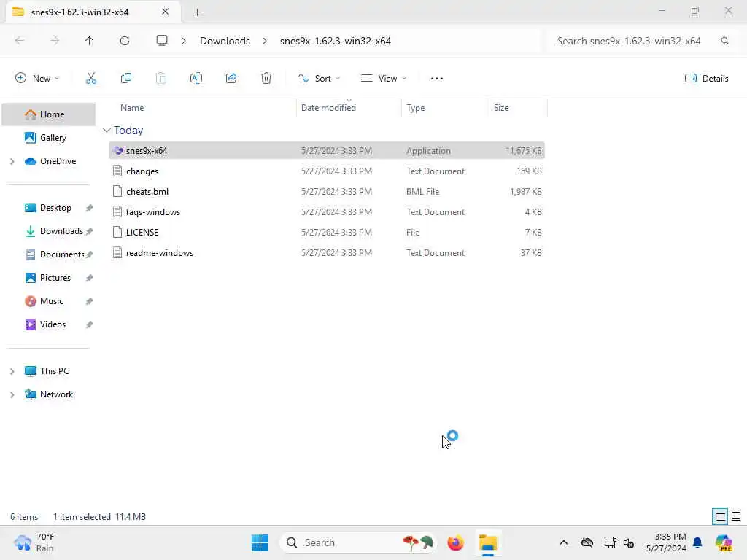747x560 pixels.
Task: Go back with the left arrow
Action: [20, 41]
